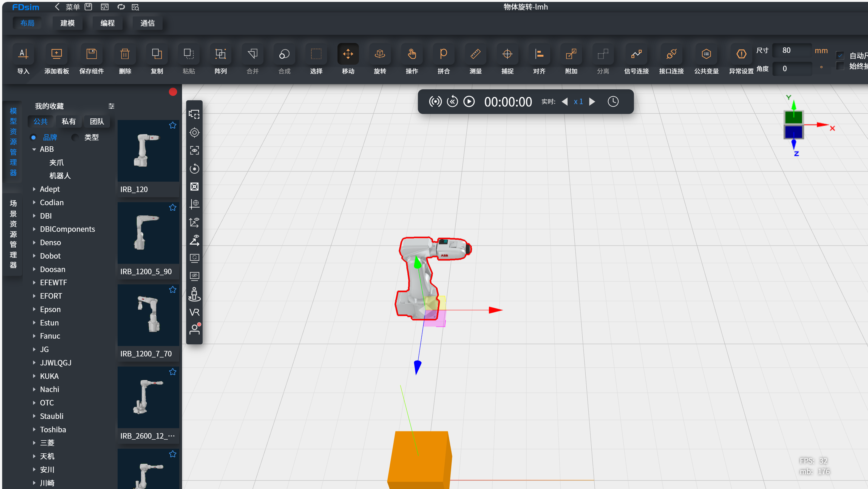Expand the Fanuc brand node
This screenshot has width=868, height=489.
coord(34,336)
